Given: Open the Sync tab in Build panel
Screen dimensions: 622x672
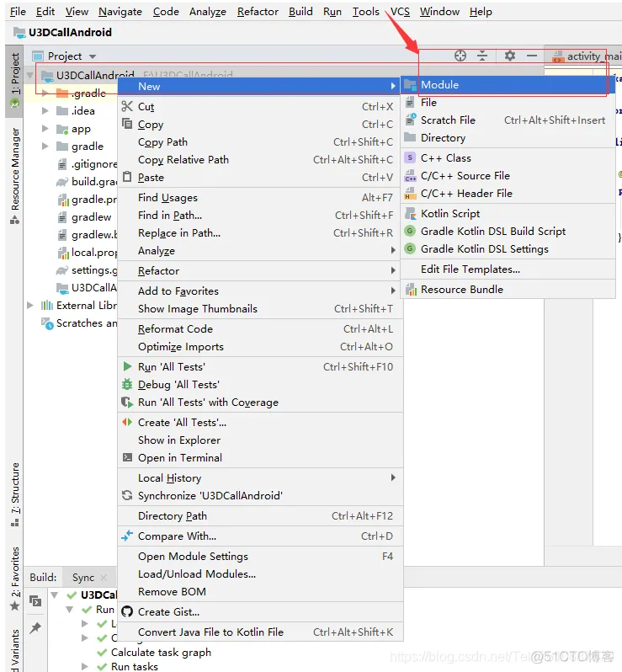Looking at the screenshot, I should 83,578.
